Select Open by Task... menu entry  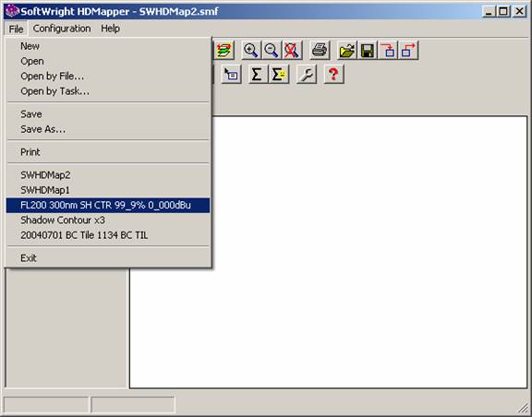[108, 90]
